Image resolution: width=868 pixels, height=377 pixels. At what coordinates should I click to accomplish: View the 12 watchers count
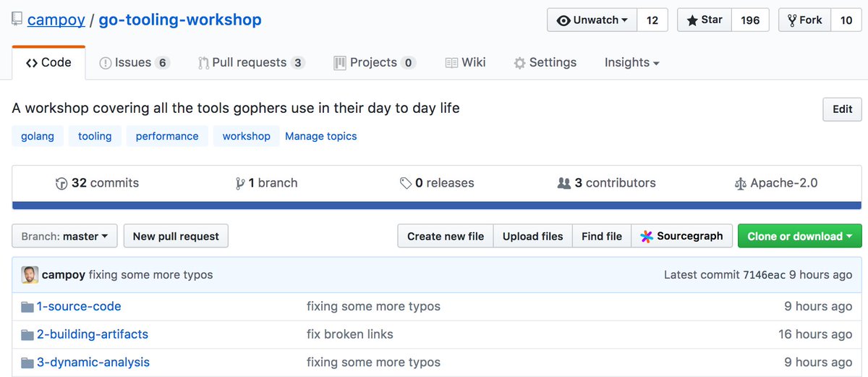(x=652, y=20)
